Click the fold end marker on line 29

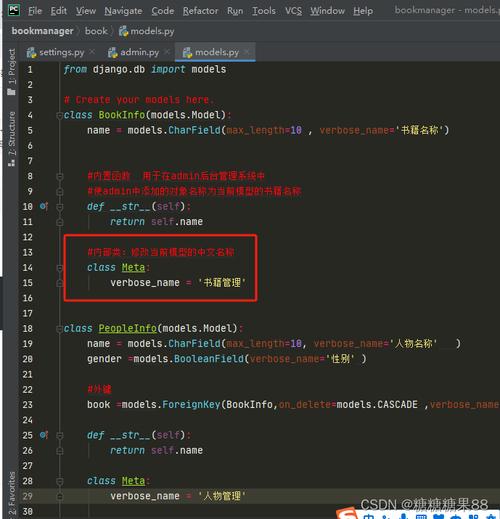click(60, 497)
